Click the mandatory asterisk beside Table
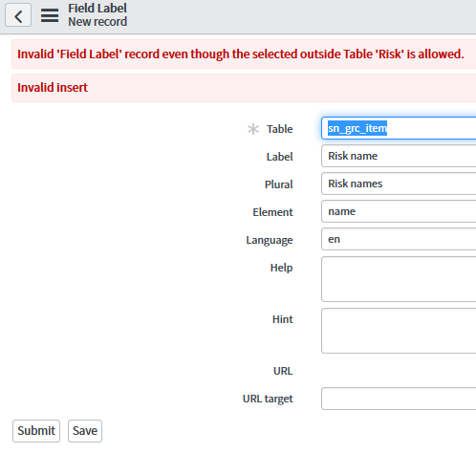476x454 pixels. pos(253,129)
